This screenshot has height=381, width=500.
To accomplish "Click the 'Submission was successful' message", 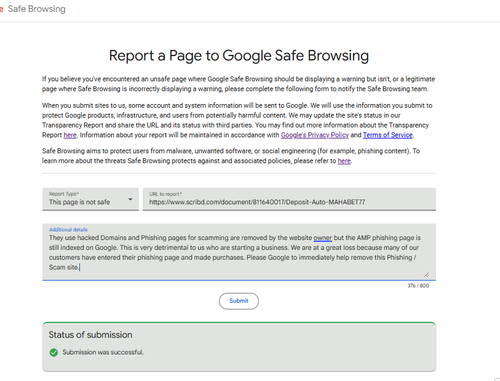I will click(x=103, y=352).
